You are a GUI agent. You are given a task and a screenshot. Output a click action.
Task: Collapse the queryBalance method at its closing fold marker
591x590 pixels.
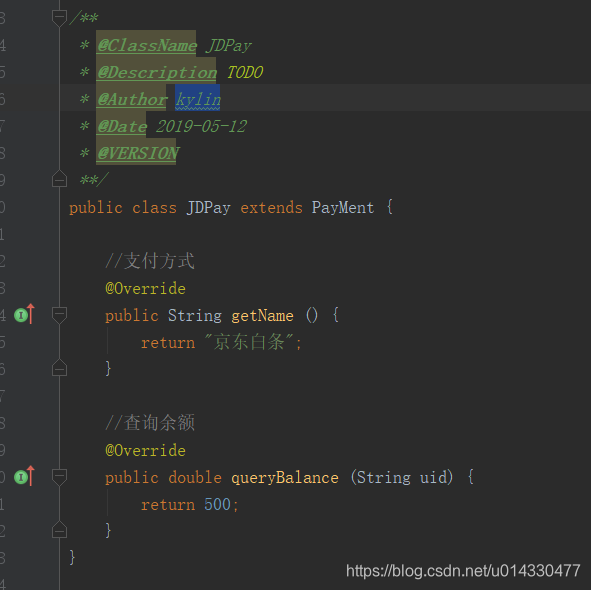[x=59, y=530]
